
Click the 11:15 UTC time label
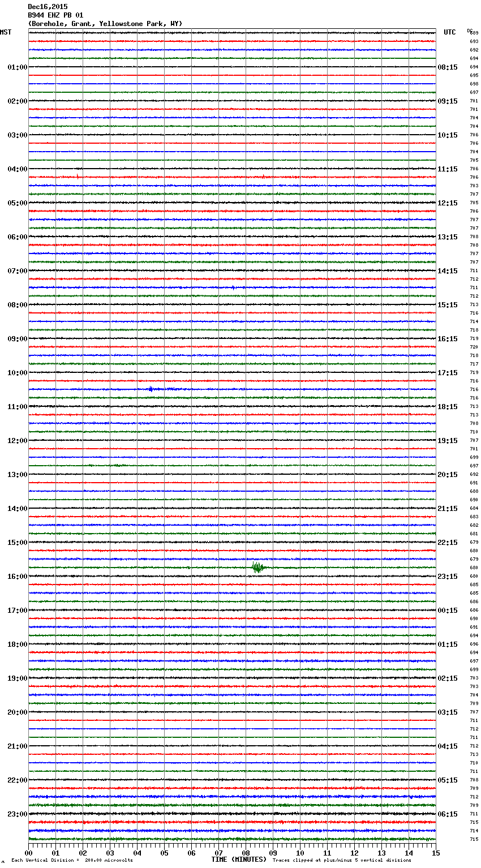[448, 169]
